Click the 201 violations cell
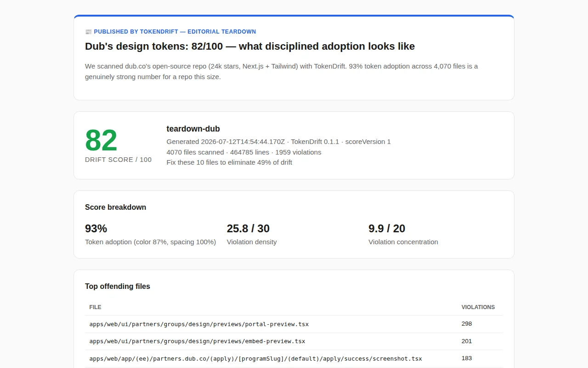This screenshot has height=368, width=588. [x=467, y=341]
